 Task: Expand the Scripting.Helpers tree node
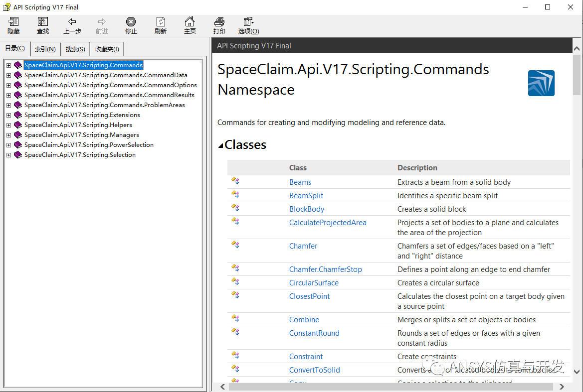point(8,126)
